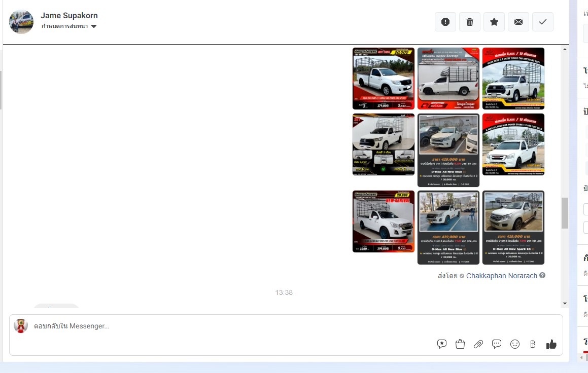Open the shopping bag products icon

(460, 344)
